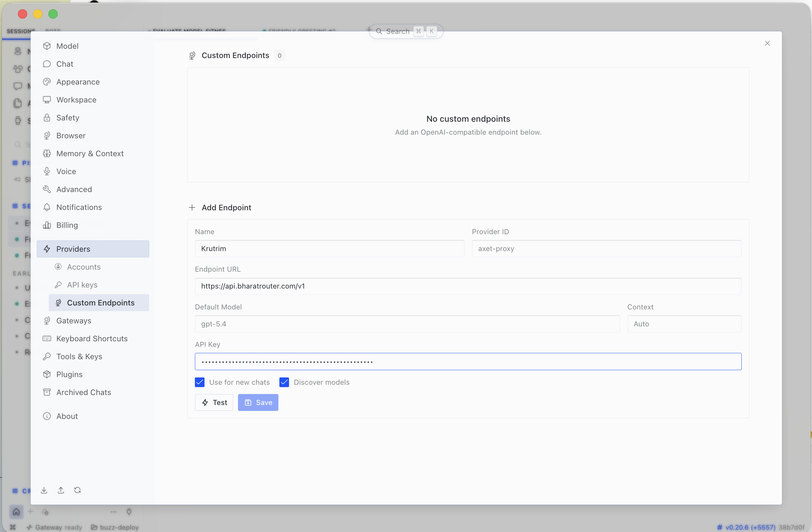This screenshot has height=532, width=812.
Task: Click the Notifications bell icon
Action: 47,207
